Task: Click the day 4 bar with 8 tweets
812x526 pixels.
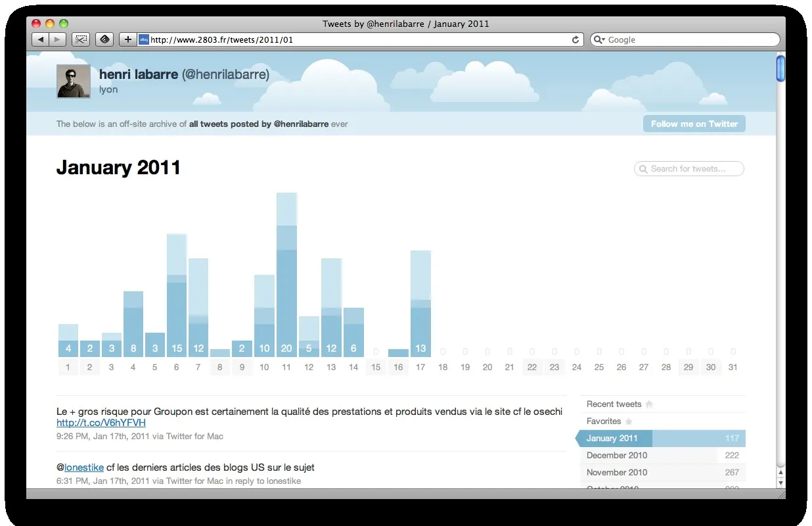Action: [x=133, y=324]
